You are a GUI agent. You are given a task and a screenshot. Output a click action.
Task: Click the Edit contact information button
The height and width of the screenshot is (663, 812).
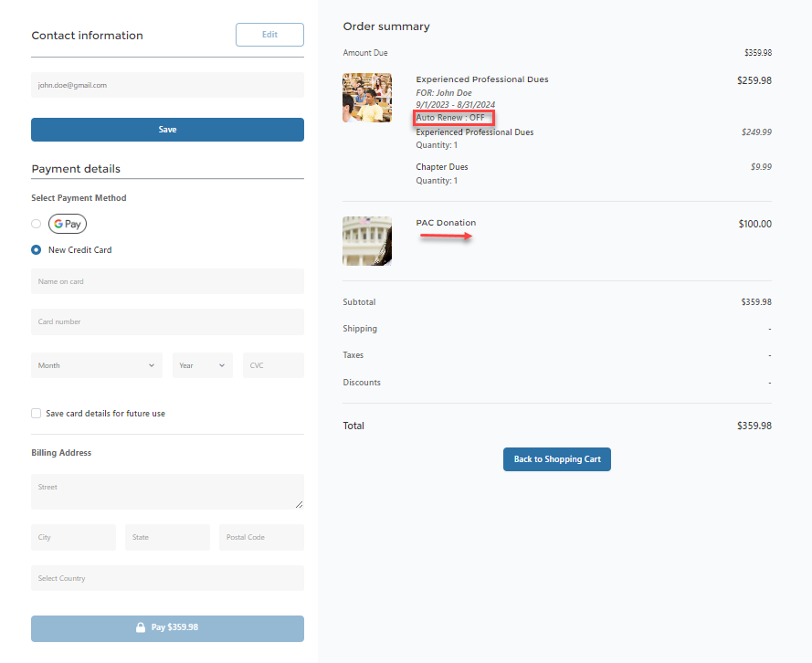click(269, 35)
